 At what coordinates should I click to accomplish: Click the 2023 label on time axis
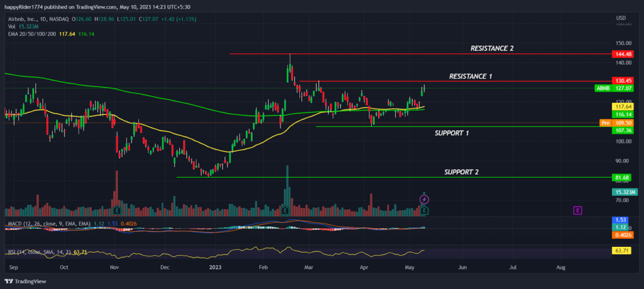pyautogui.click(x=215, y=267)
